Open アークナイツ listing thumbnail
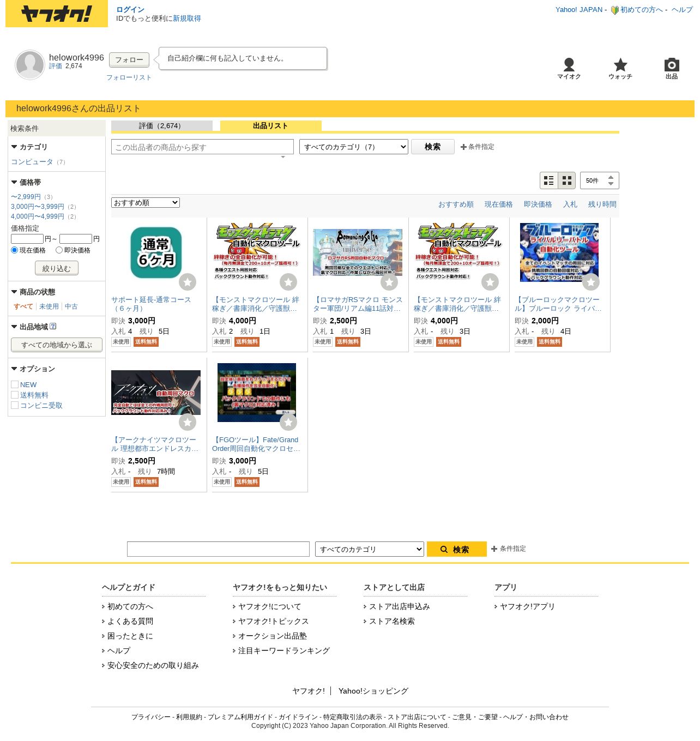The image size is (700, 741). point(156,393)
